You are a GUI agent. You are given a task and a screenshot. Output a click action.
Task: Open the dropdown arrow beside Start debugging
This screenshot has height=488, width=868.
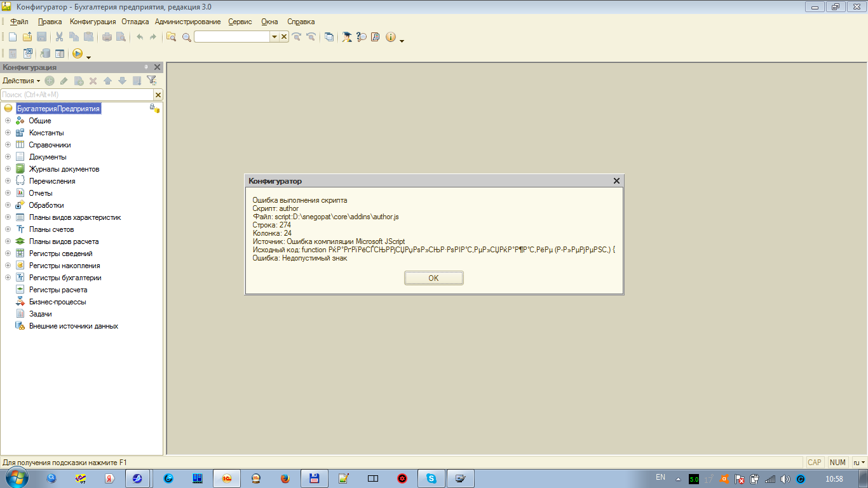tap(88, 57)
